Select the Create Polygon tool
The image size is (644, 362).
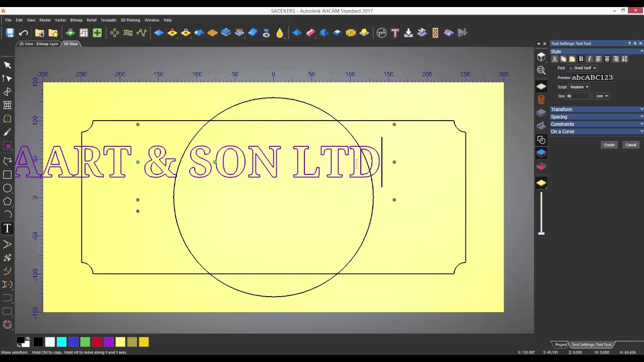coord(8,201)
